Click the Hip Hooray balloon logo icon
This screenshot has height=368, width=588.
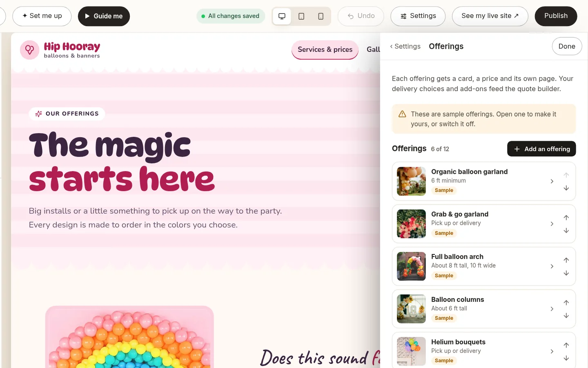click(x=30, y=50)
